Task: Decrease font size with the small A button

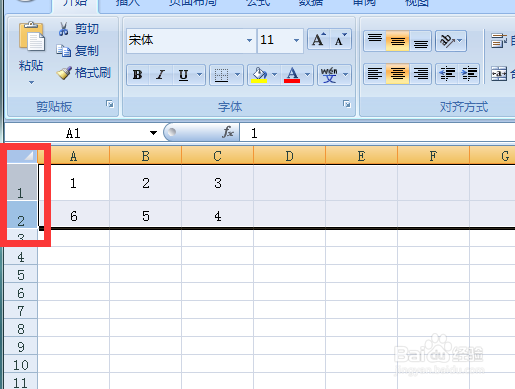Action: (340, 40)
